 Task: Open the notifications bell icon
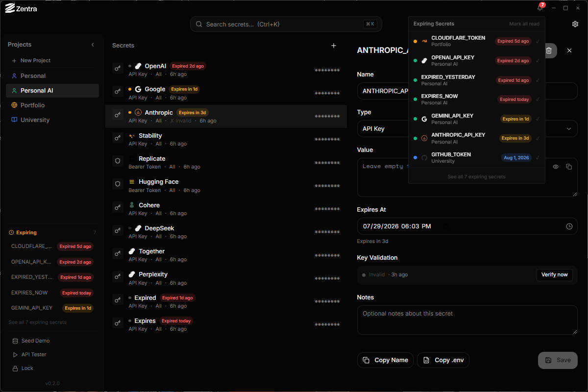(540, 8)
